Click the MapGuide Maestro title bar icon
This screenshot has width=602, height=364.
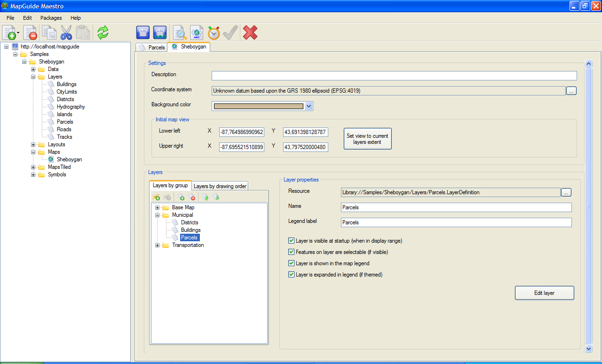(5, 6)
